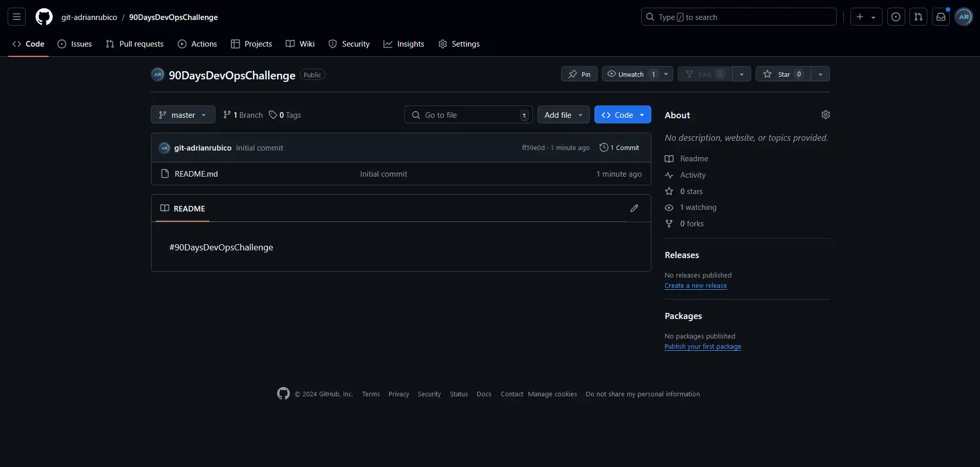View the 1 Branch link
The width and height of the screenshot is (980, 467).
point(243,115)
